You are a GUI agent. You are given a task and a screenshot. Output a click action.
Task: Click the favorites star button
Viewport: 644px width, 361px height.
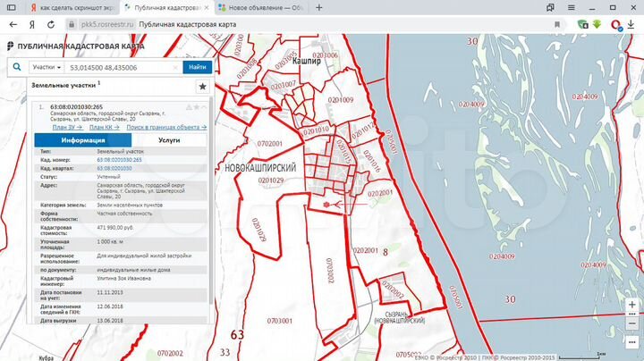coord(203,87)
